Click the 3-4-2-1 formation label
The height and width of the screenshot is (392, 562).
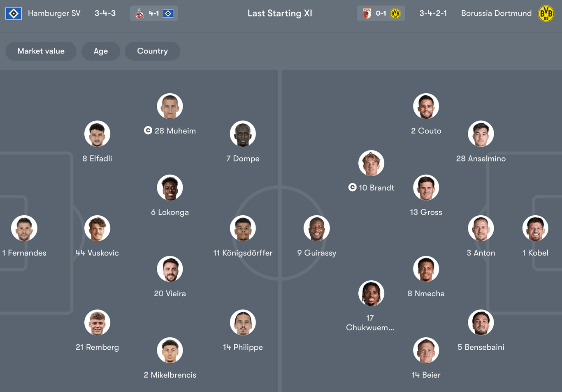pyautogui.click(x=433, y=13)
